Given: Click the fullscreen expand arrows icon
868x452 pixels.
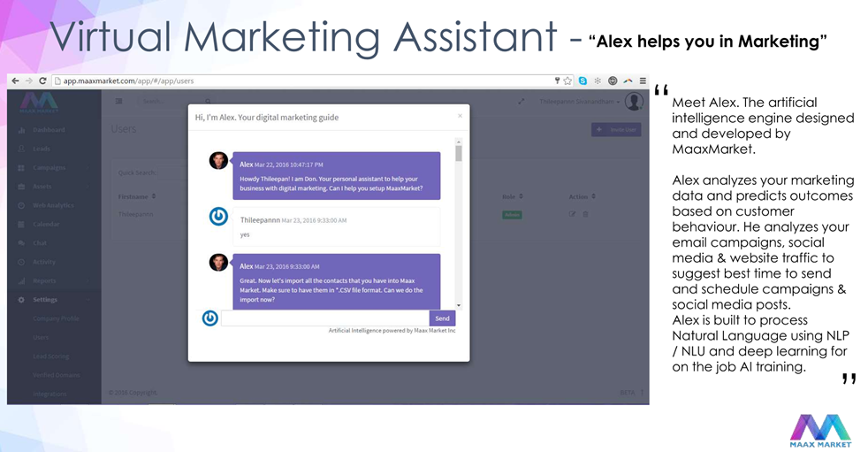Looking at the screenshot, I should point(521,102).
